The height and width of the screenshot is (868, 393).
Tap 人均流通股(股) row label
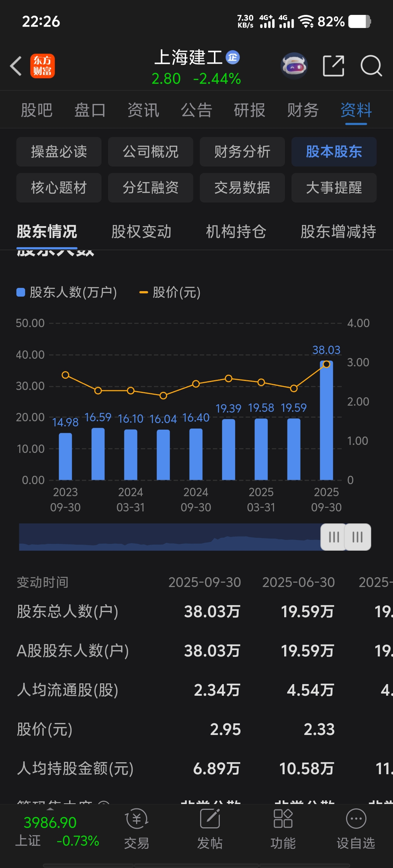[68, 690]
